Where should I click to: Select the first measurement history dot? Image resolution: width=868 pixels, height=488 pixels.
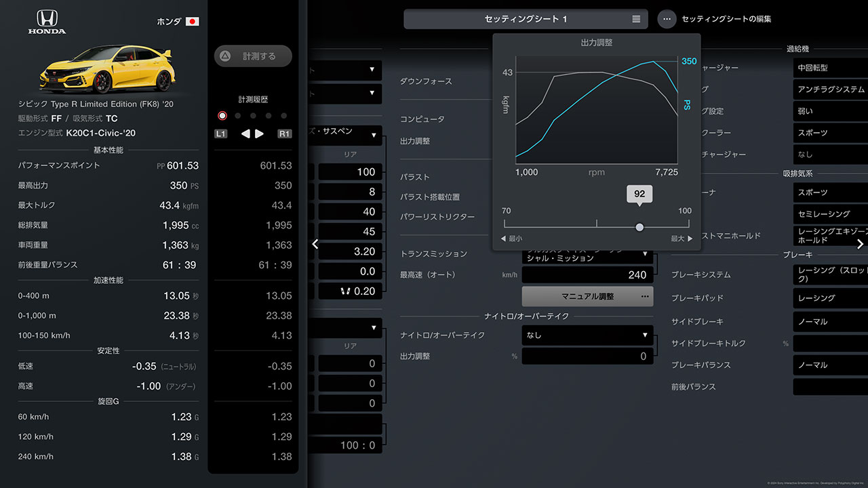coord(222,116)
